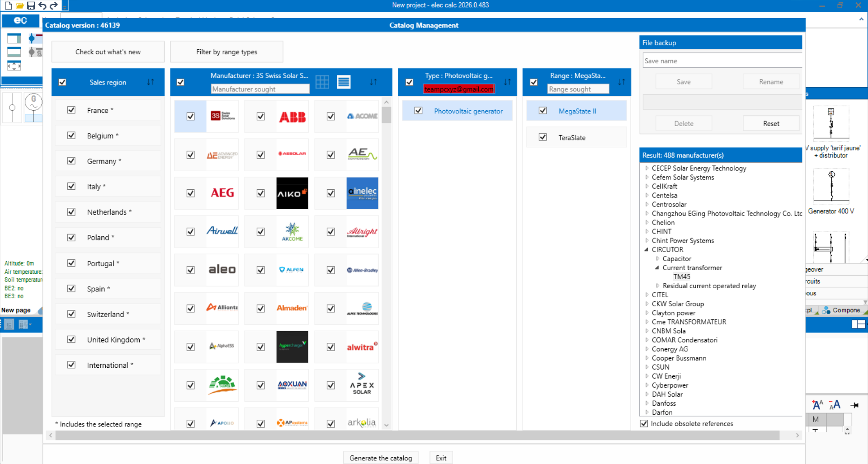Click Generate the catalog

pos(381,458)
